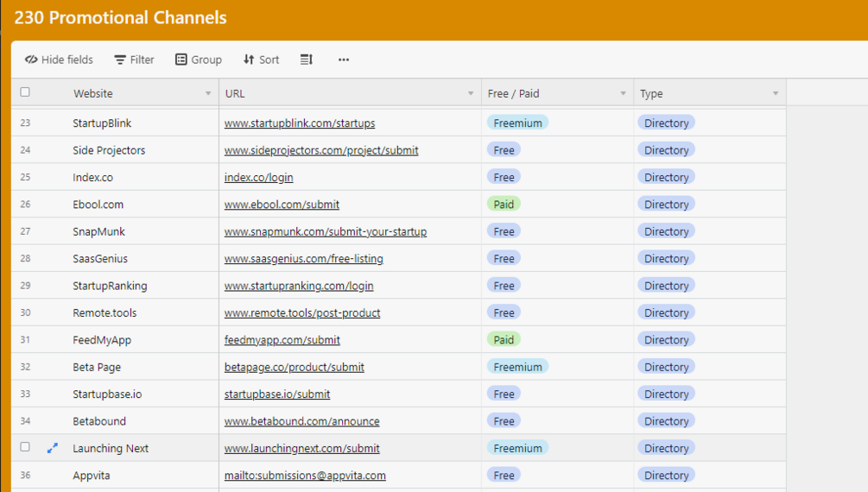Follow the feedmyapp.com/submit link
This screenshot has width=868, height=492.
click(x=282, y=340)
